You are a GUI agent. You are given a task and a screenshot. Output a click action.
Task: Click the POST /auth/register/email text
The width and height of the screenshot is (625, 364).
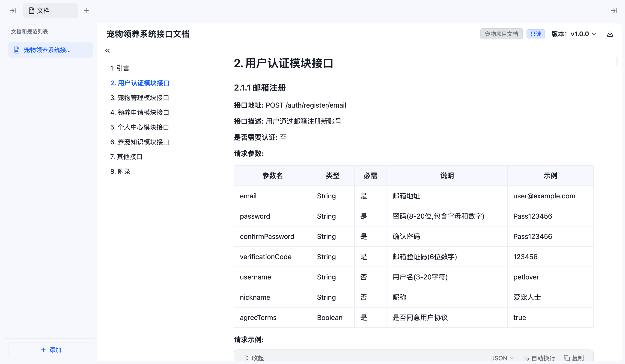point(306,105)
